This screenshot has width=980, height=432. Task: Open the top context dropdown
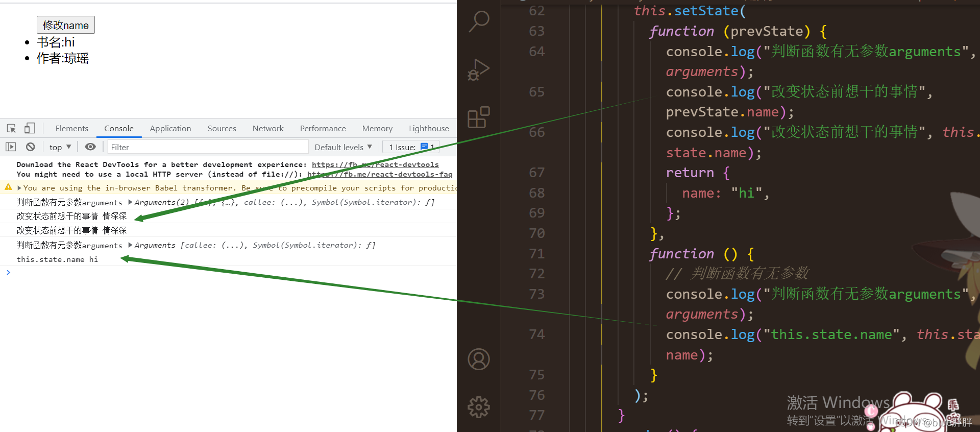tap(60, 147)
